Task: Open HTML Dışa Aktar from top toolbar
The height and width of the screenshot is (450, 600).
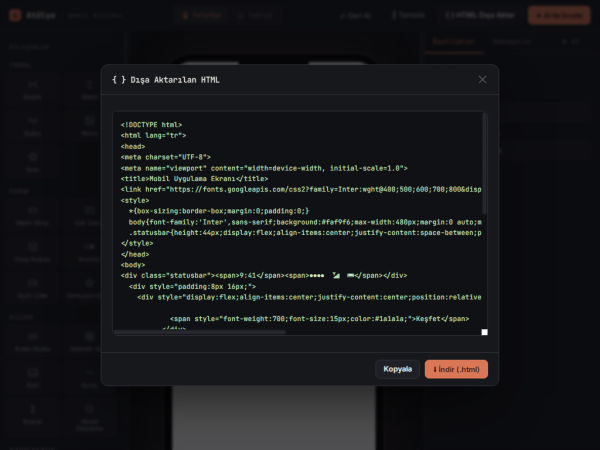Action: tap(480, 15)
